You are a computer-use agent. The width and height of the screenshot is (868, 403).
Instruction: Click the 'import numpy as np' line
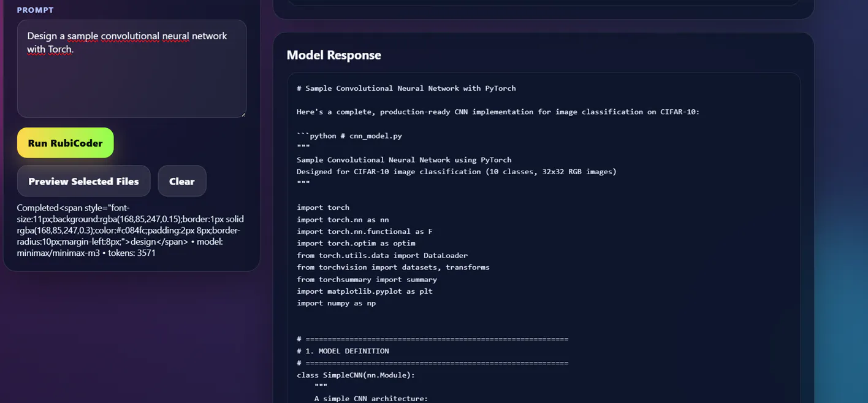pos(336,303)
